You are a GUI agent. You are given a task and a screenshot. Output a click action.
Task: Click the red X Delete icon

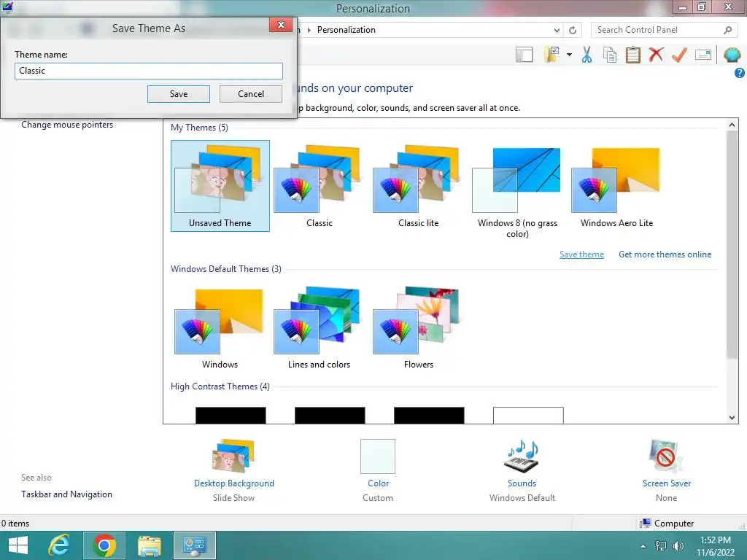(656, 54)
